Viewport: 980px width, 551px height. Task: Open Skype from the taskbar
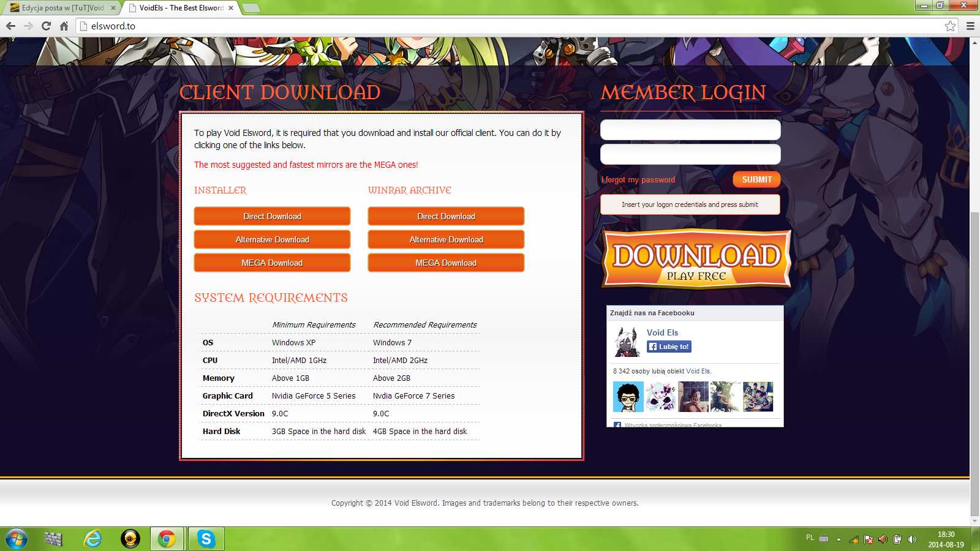point(206,539)
